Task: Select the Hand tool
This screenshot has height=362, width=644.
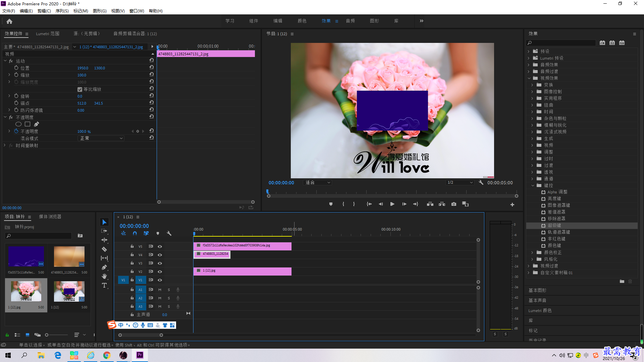Action: [x=104, y=276]
